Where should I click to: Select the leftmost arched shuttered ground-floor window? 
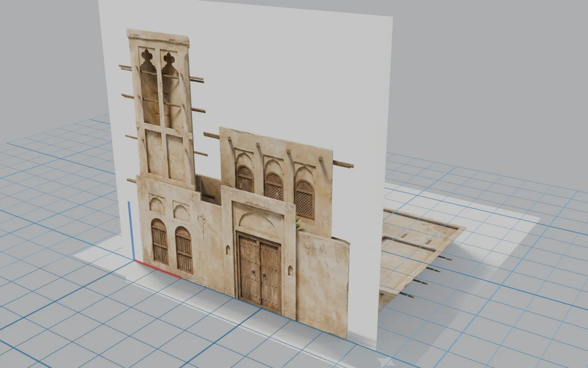pos(159,242)
